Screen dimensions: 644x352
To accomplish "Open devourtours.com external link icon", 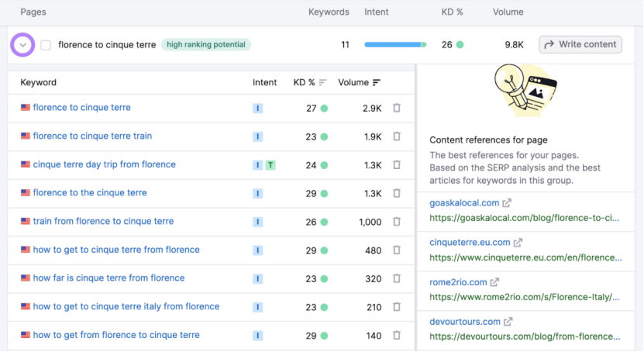I will [x=508, y=322].
